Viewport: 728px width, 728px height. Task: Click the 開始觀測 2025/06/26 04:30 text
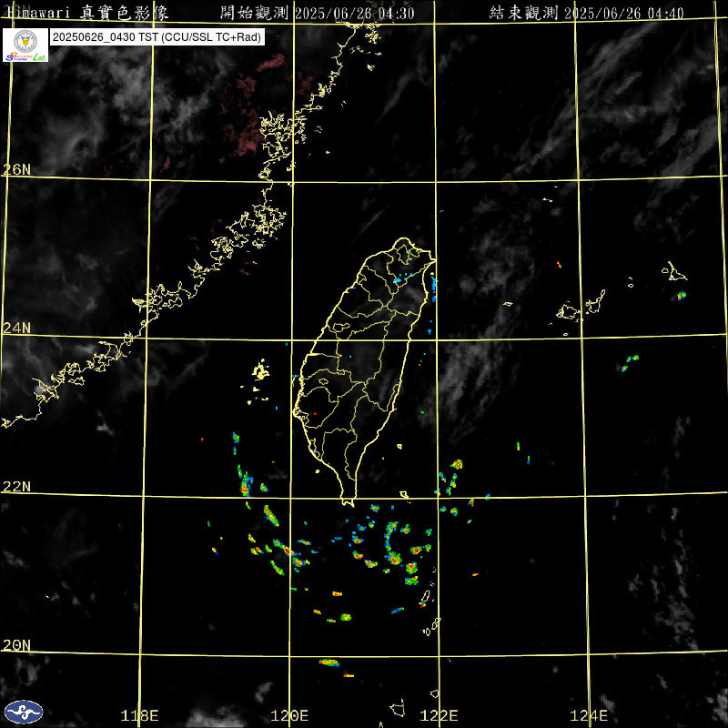pyautogui.click(x=317, y=13)
